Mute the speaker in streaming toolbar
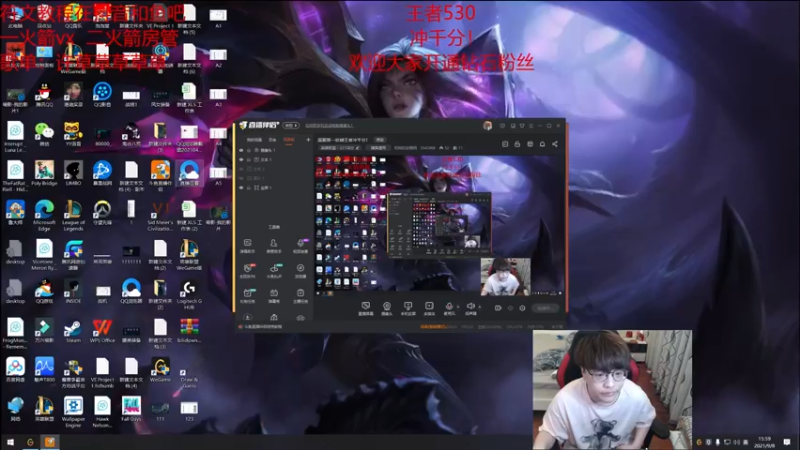Viewport: 800px width, 450px height. [x=470, y=308]
